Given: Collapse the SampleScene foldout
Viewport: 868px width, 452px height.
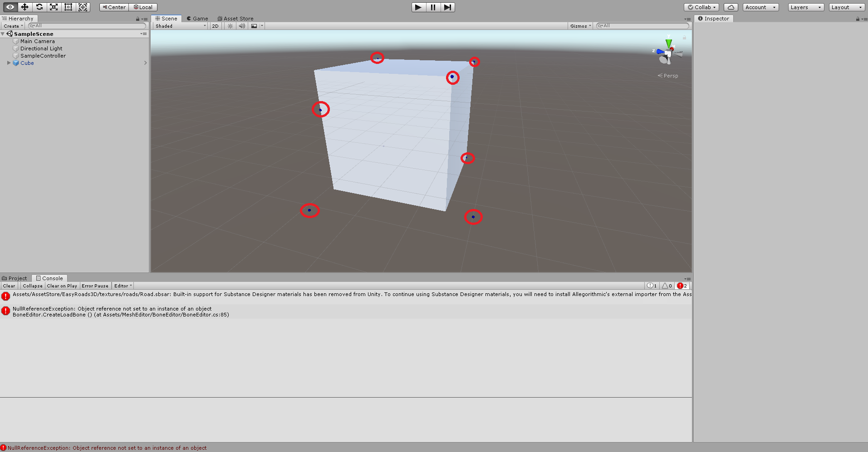Looking at the screenshot, I should (x=3, y=34).
